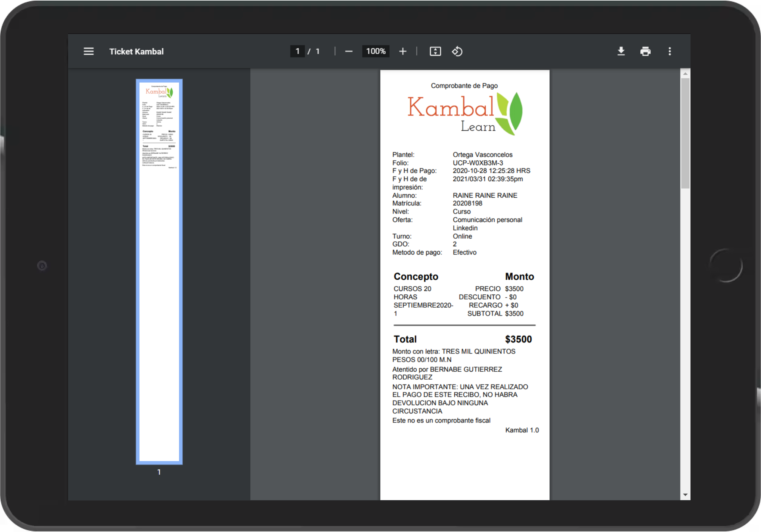761x532 pixels.
Task: Select the Ortega Vasconcelos plantel value
Action: (483, 155)
